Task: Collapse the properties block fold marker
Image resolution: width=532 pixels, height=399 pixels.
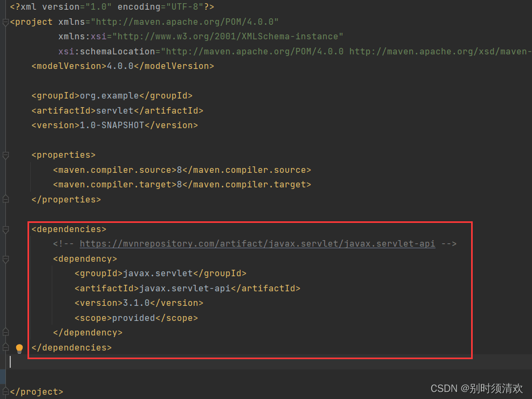Action: (5, 156)
